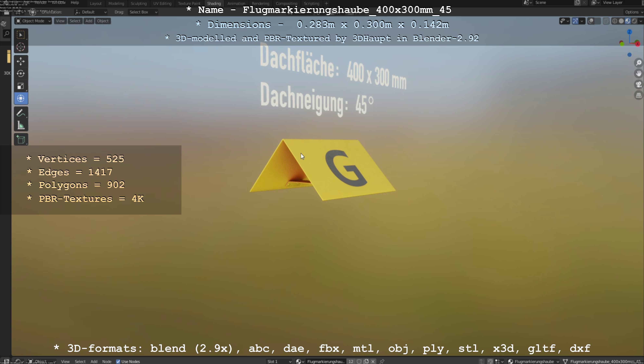This screenshot has width=644, height=364.
Task: Select the Scale tool
Action: (x=21, y=86)
